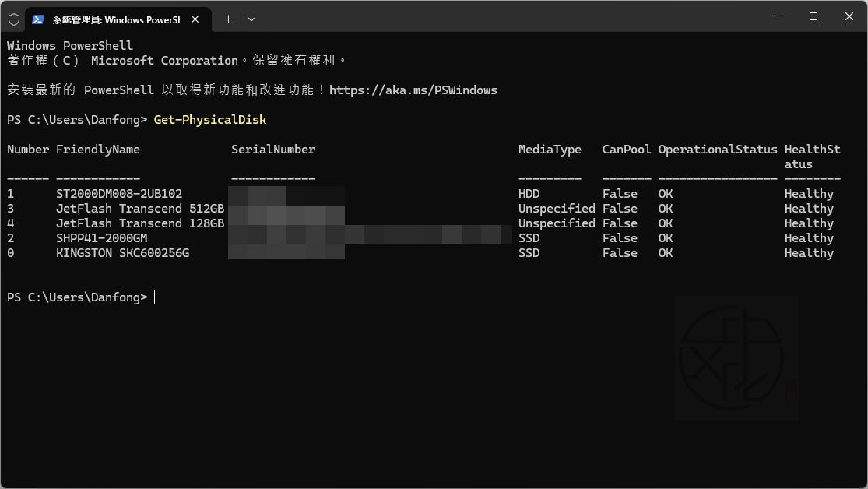
Task: Click the JetFlash Transcend 128GB entry
Action: 140,223
